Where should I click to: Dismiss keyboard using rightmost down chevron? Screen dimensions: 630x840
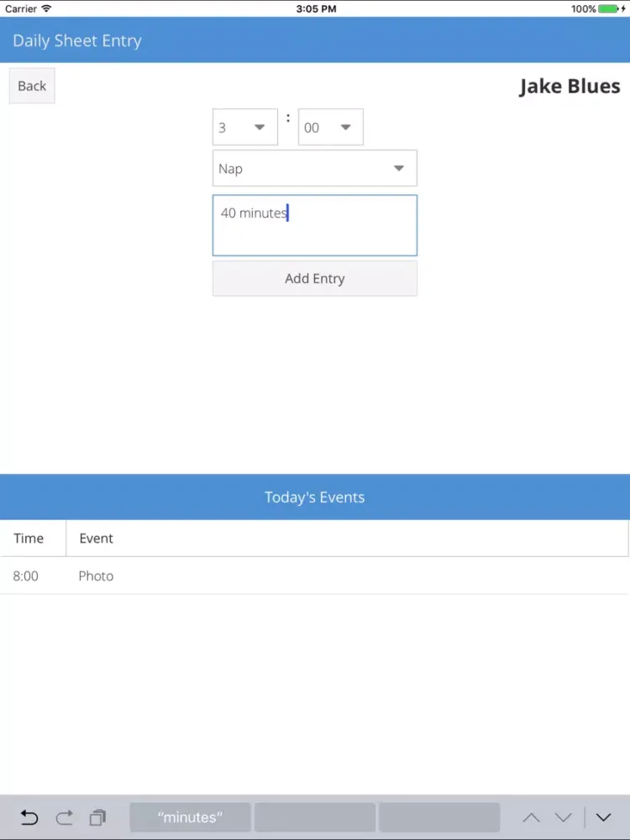pos(603,817)
